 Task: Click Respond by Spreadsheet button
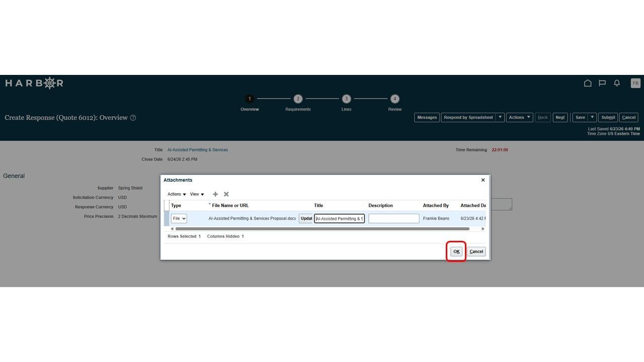click(468, 117)
